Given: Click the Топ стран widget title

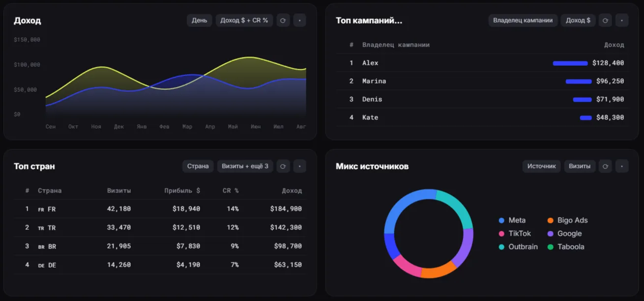Looking at the screenshot, I should tap(34, 166).
